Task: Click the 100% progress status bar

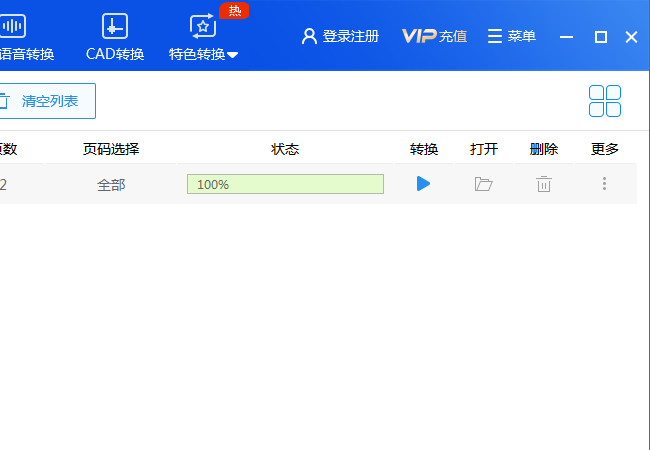Action: pos(285,184)
